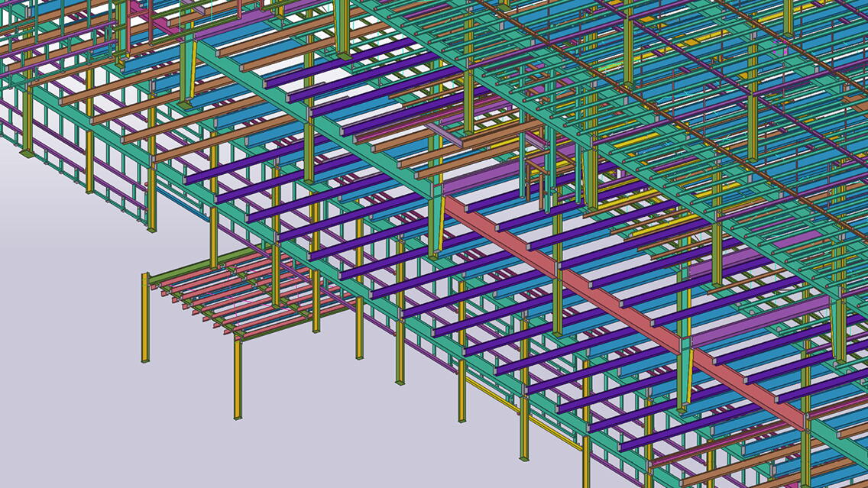
Task: Select the front corner yellow column of the pink platform
Action: pos(238,379)
